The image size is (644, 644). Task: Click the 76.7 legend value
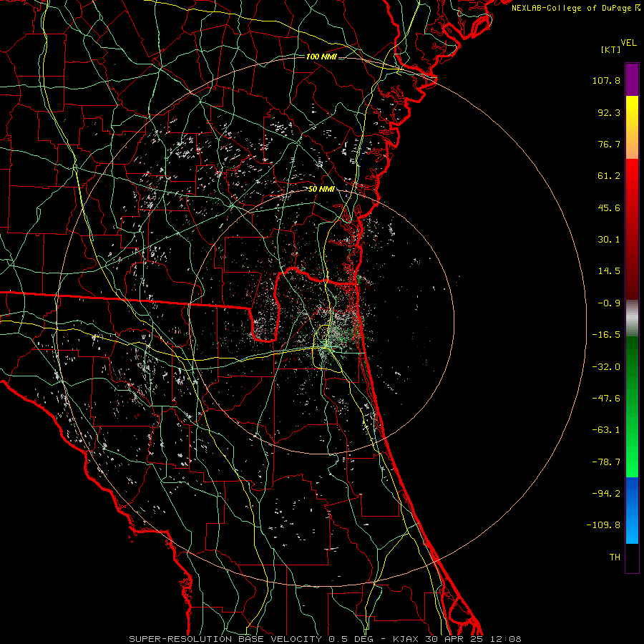click(x=609, y=144)
